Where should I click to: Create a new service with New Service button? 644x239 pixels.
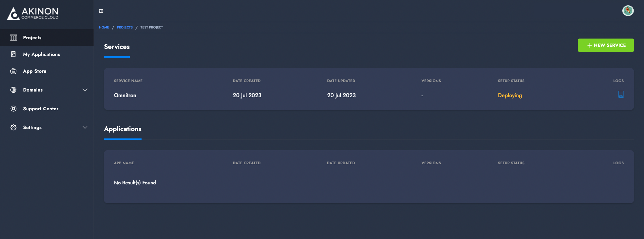click(x=605, y=45)
